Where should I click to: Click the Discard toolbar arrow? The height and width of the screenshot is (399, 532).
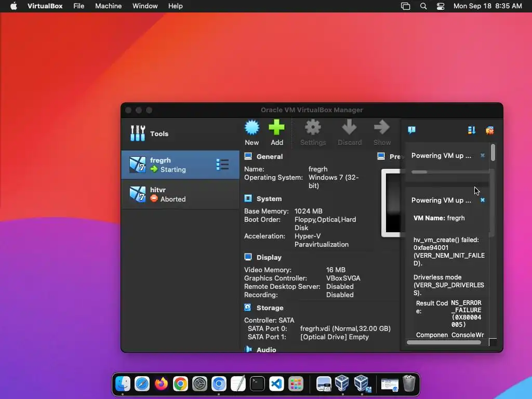pos(349,128)
